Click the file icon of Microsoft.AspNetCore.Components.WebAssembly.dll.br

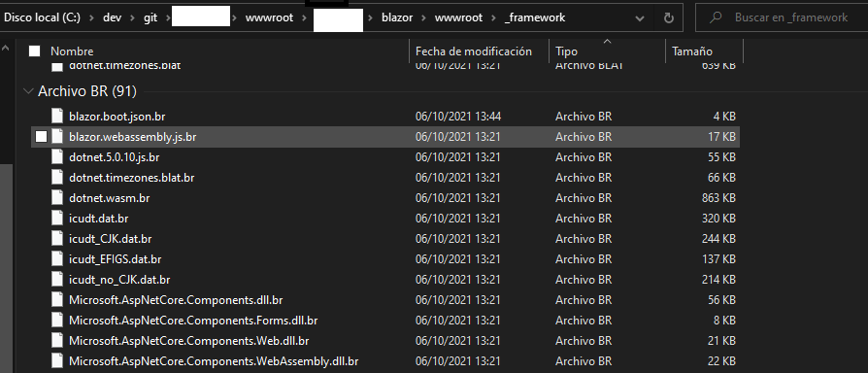point(57,360)
